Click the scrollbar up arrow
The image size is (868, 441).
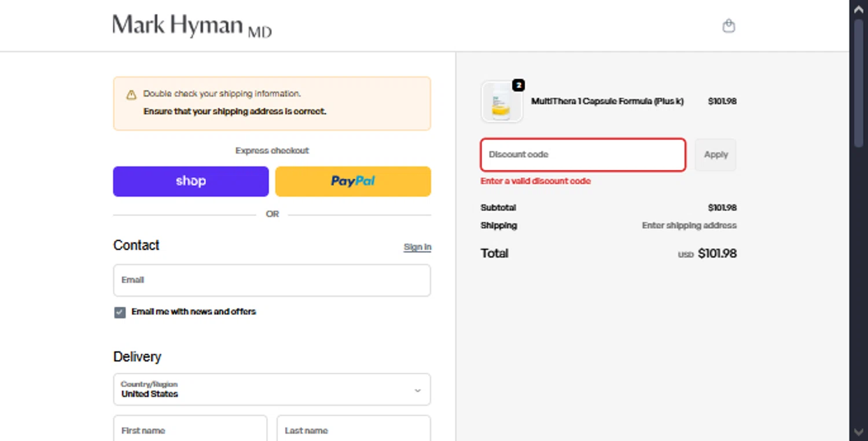tap(859, 9)
